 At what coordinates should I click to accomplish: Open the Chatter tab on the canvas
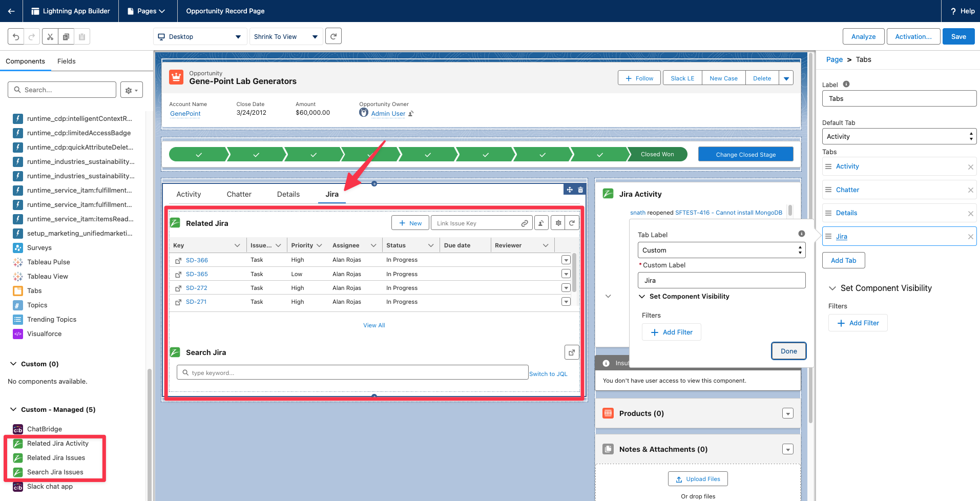(239, 194)
